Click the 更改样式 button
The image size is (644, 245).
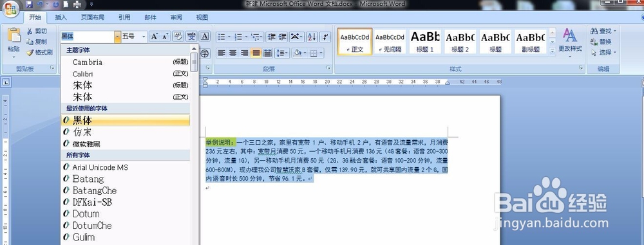pos(570,42)
